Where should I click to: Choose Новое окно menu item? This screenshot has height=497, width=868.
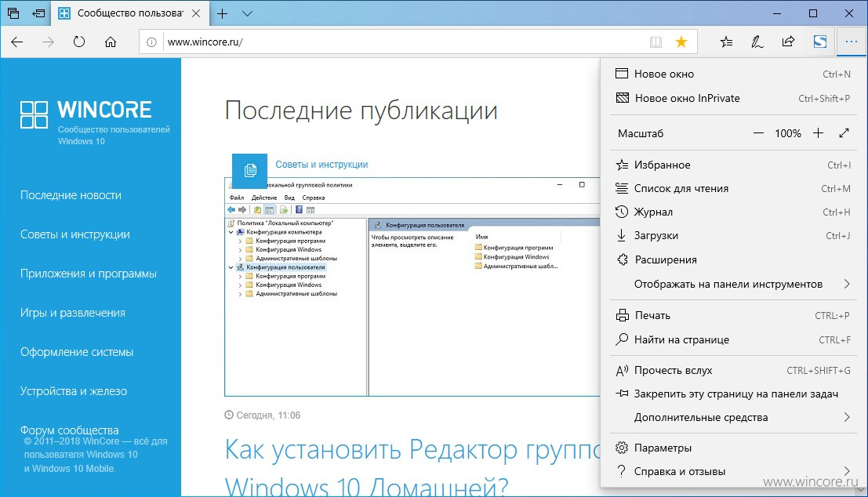pyautogui.click(x=733, y=74)
